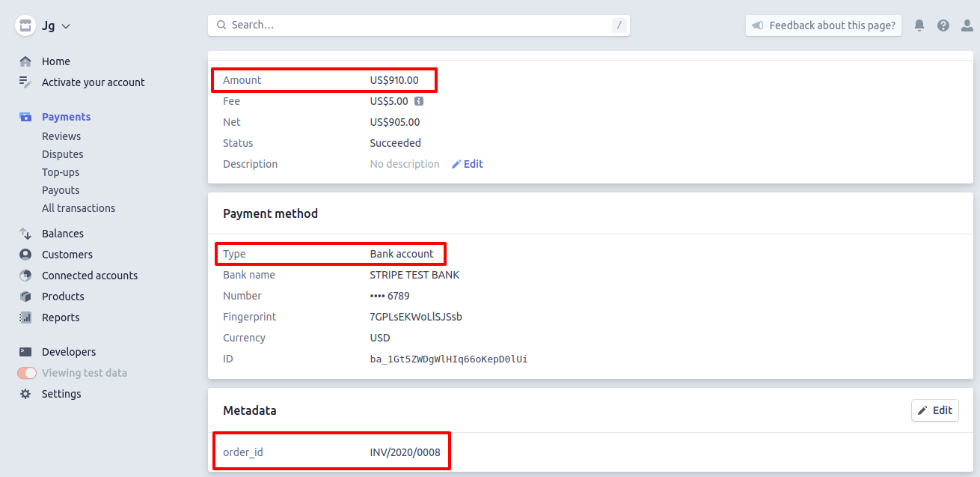Go to Connected accounts
Viewport: 980px width, 477px height.
pos(90,276)
